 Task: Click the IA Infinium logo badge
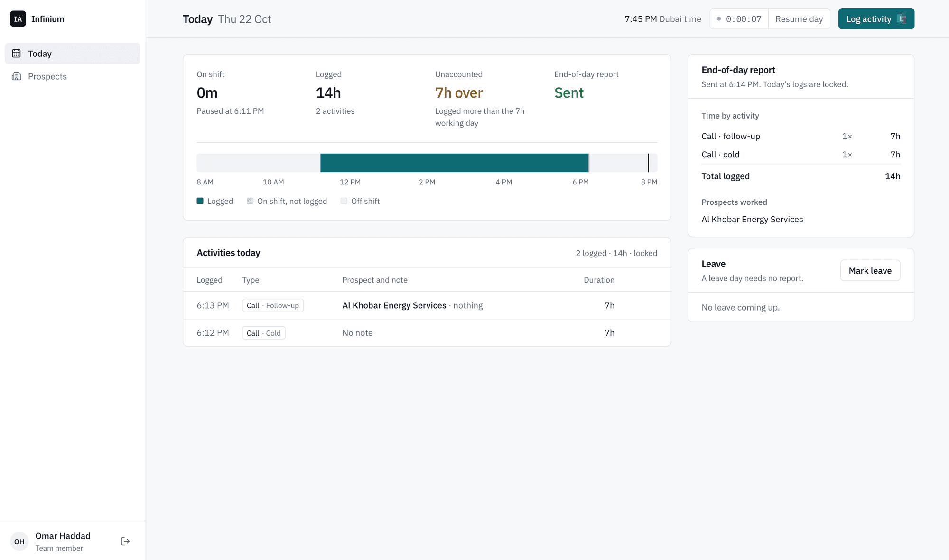[x=18, y=19]
